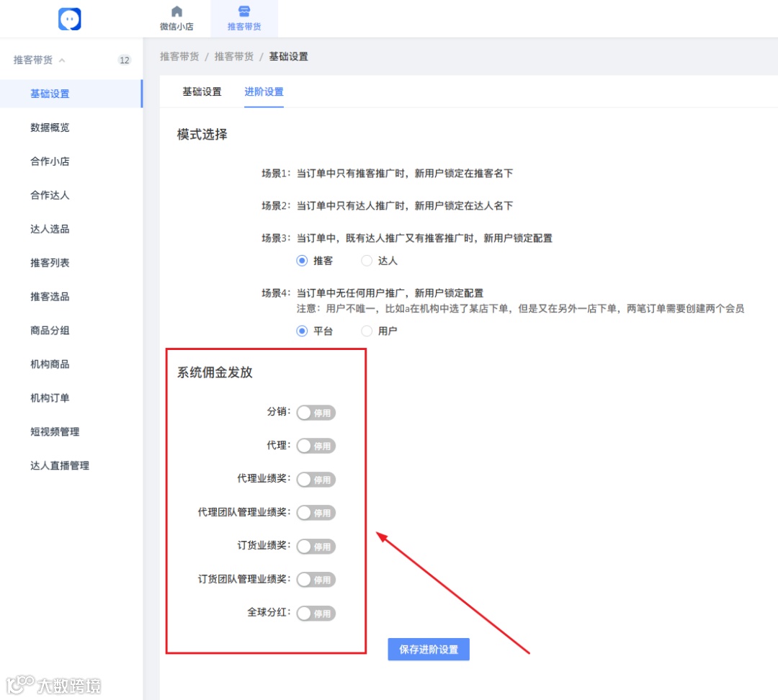Toggle the 订货业绩奖 switch

(x=316, y=547)
